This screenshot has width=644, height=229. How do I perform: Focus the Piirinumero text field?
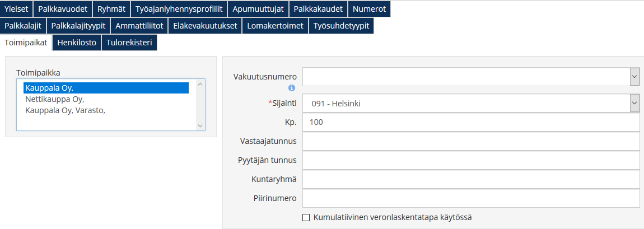tap(470, 198)
